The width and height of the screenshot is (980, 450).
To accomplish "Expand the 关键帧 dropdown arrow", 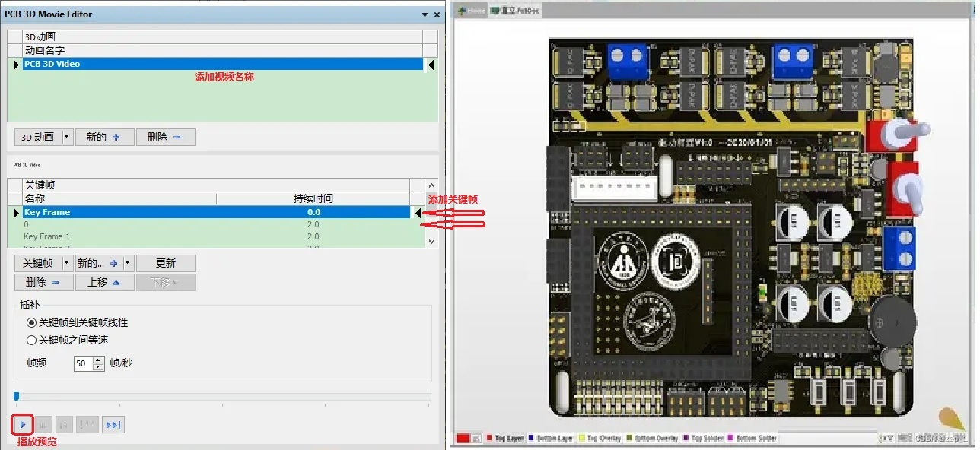I will (67, 263).
